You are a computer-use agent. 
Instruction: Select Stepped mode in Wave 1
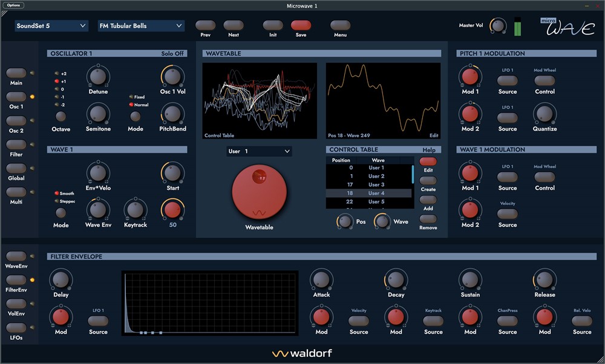pos(57,201)
